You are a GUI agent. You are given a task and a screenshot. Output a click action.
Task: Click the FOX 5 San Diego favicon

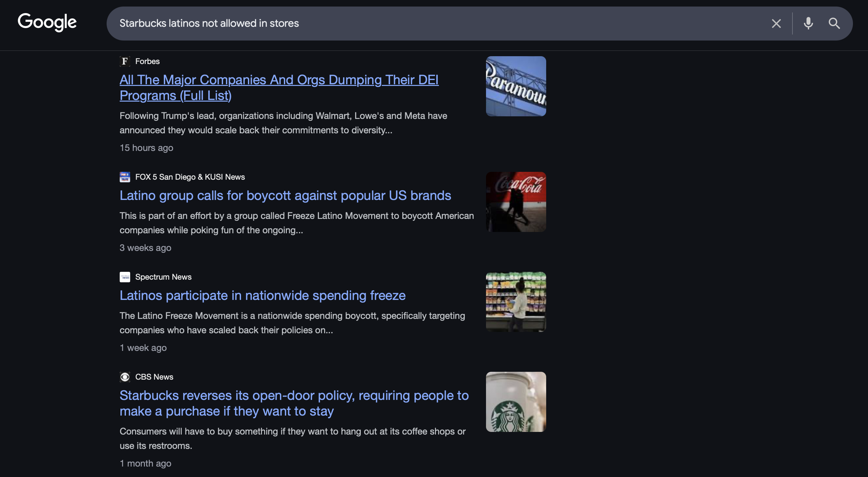(125, 177)
